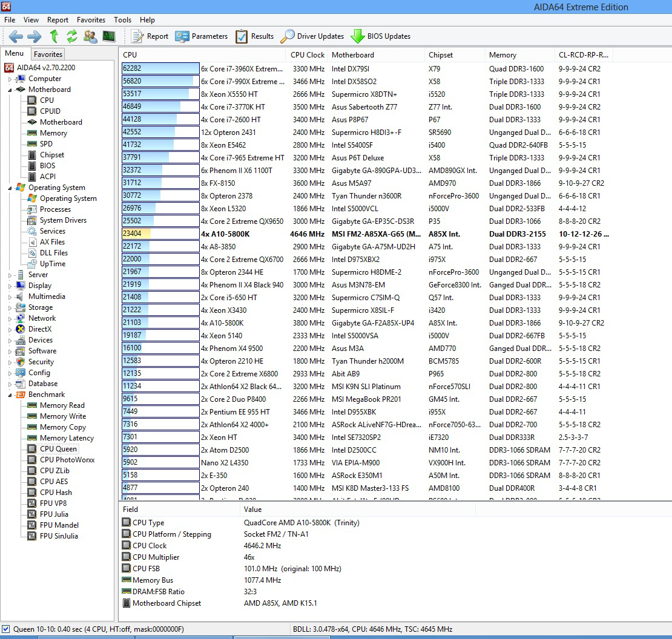This screenshot has width=672, height=639.
Task: Select the FPU Julia benchmark
Action: (x=54, y=514)
